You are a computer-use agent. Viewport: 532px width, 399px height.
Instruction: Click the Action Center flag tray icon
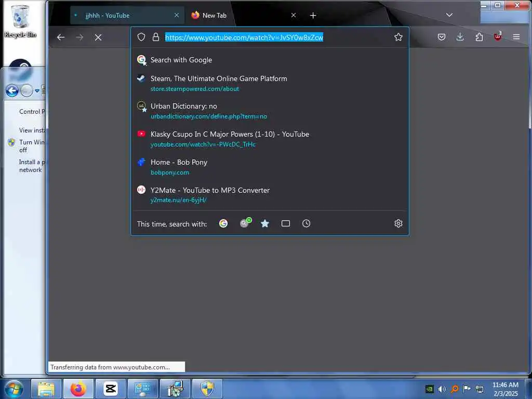(x=467, y=389)
